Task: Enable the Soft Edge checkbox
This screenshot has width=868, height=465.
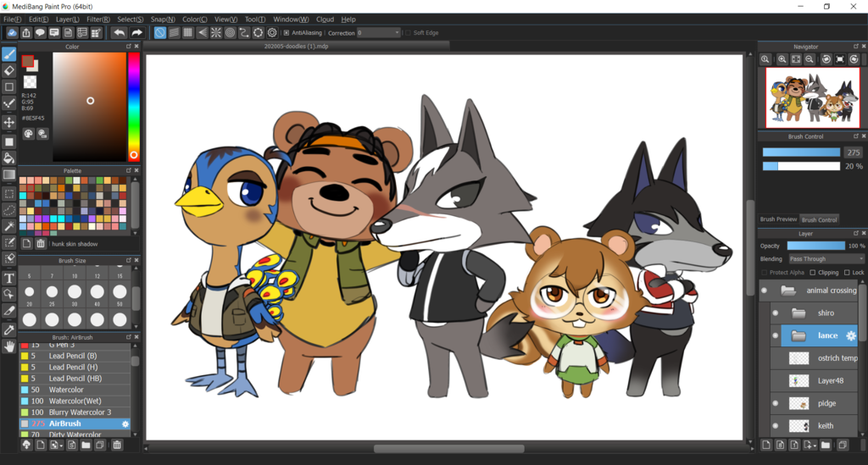Action: pos(408,33)
